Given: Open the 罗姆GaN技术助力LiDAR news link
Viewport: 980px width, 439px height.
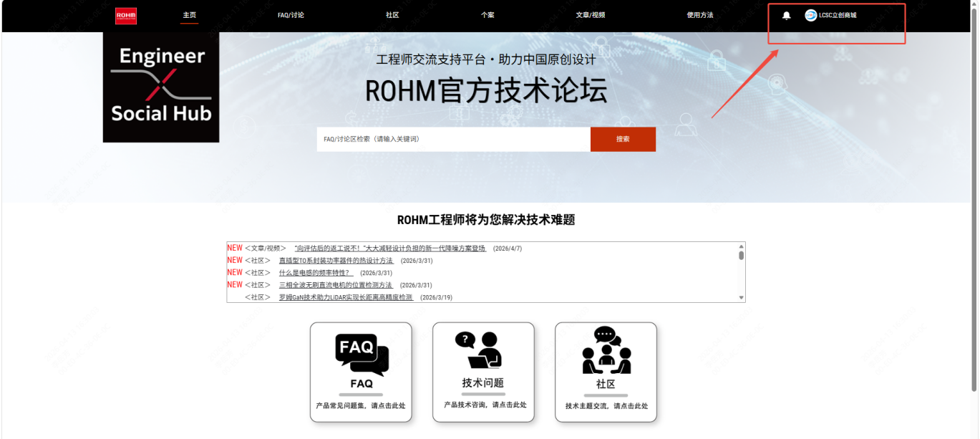Looking at the screenshot, I should click(x=346, y=297).
